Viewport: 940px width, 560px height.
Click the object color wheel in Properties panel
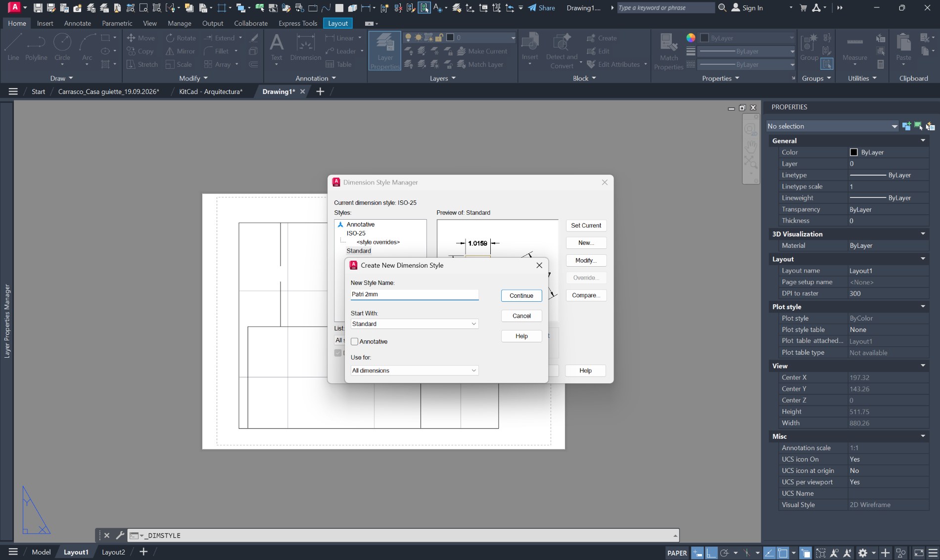click(x=691, y=38)
